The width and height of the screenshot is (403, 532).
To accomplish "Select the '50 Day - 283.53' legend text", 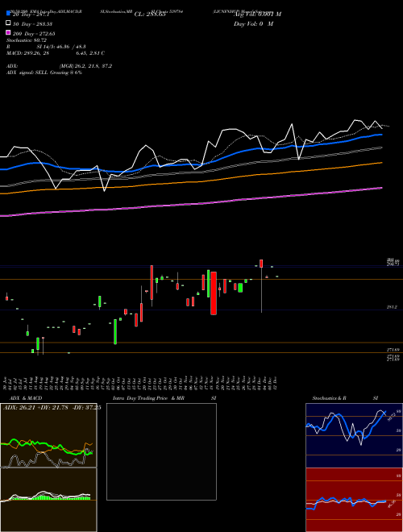I will point(32,24).
